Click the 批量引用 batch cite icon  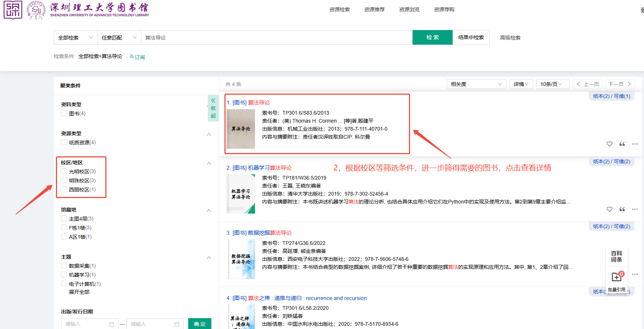pos(616,277)
